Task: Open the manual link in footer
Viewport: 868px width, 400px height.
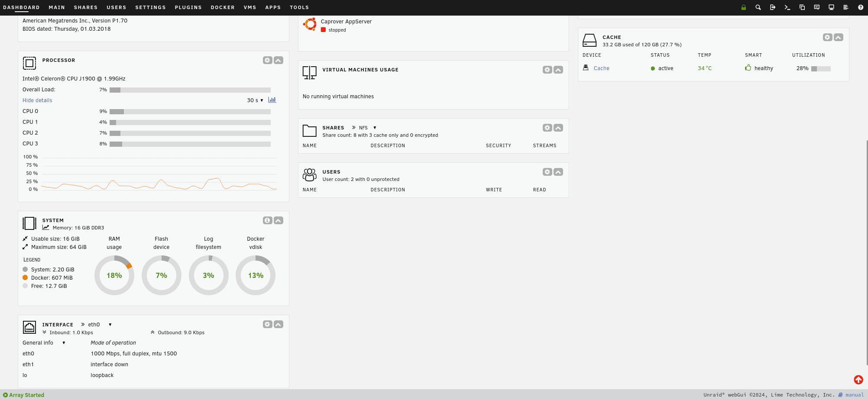Action: (855, 395)
